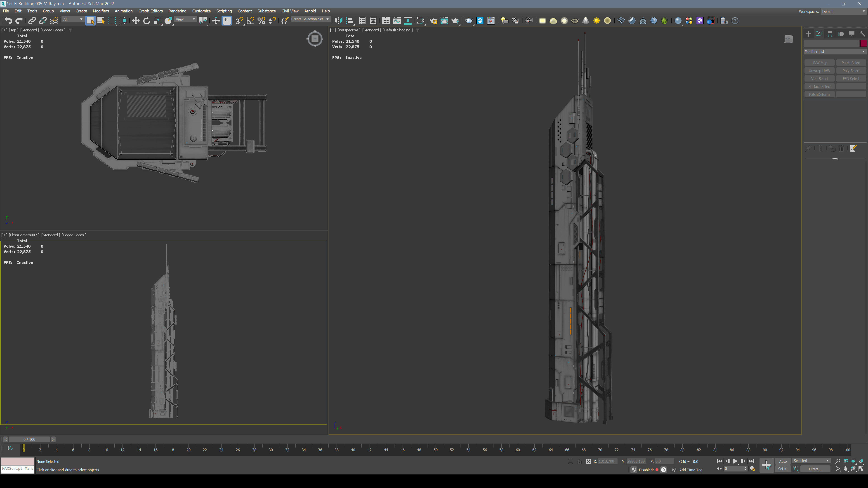Click the Poly Select button
This screenshot has height=488, width=868.
(x=851, y=71)
